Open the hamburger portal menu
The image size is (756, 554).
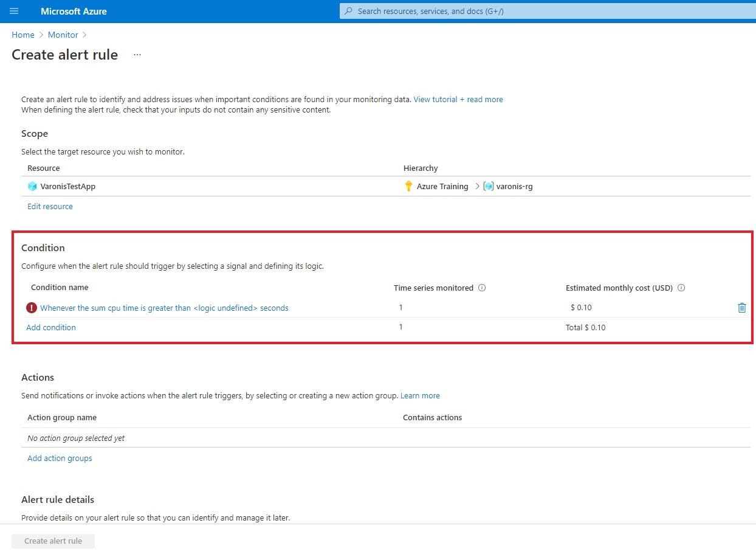[15, 11]
